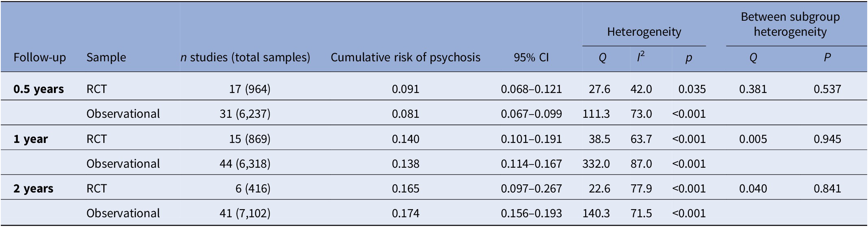This screenshot has width=868, height=227.
Task: Click between subgroup Q value 0.381
Action: click(x=753, y=89)
